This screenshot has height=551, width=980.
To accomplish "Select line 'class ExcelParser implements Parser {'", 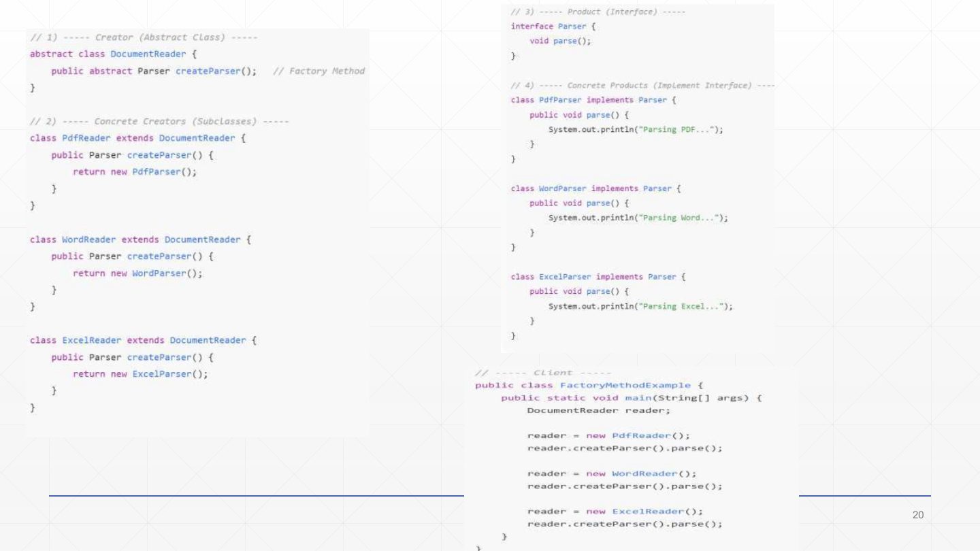I will (x=598, y=277).
